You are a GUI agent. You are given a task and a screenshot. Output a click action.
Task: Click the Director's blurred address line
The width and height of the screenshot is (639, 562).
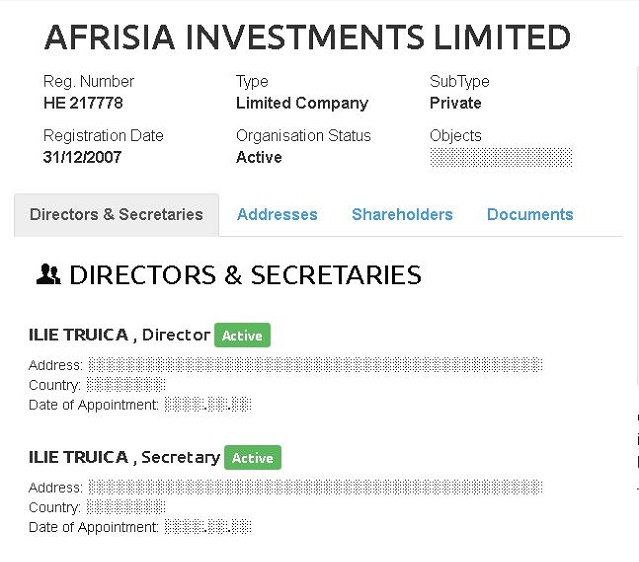click(315, 365)
